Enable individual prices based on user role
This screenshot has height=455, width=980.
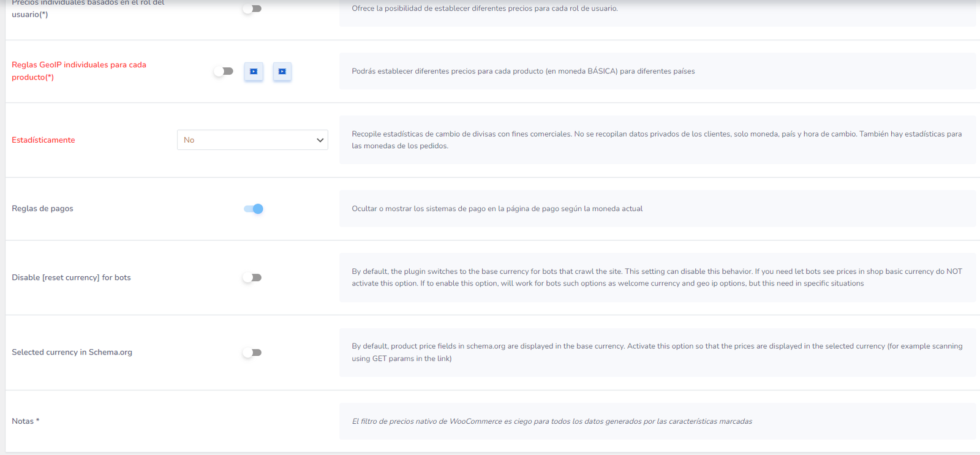[x=252, y=9]
